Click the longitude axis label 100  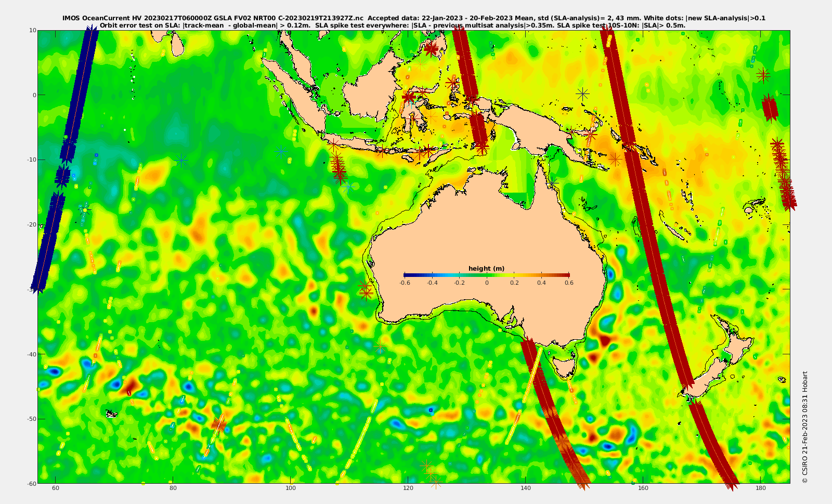pos(291,488)
